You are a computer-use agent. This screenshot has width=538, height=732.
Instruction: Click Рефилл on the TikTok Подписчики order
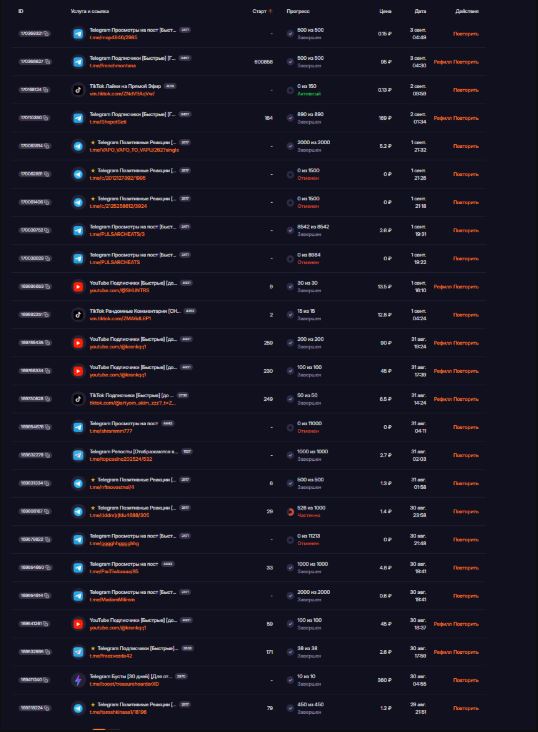click(x=442, y=399)
